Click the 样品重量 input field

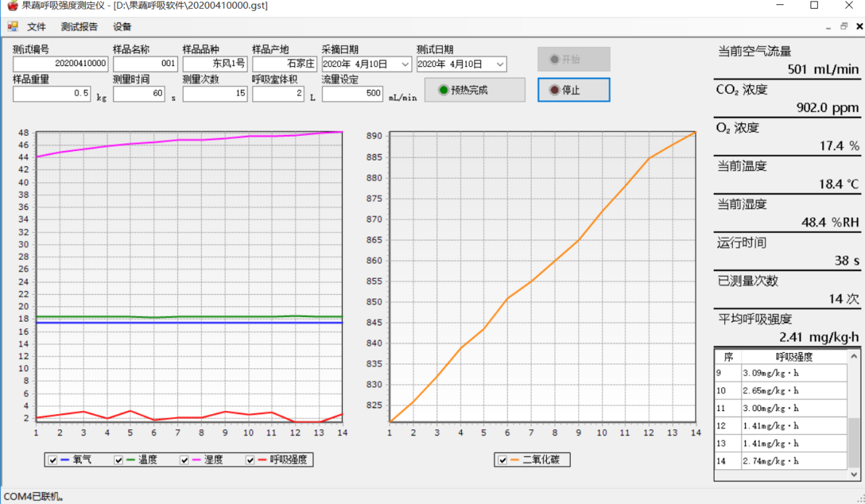(x=52, y=94)
